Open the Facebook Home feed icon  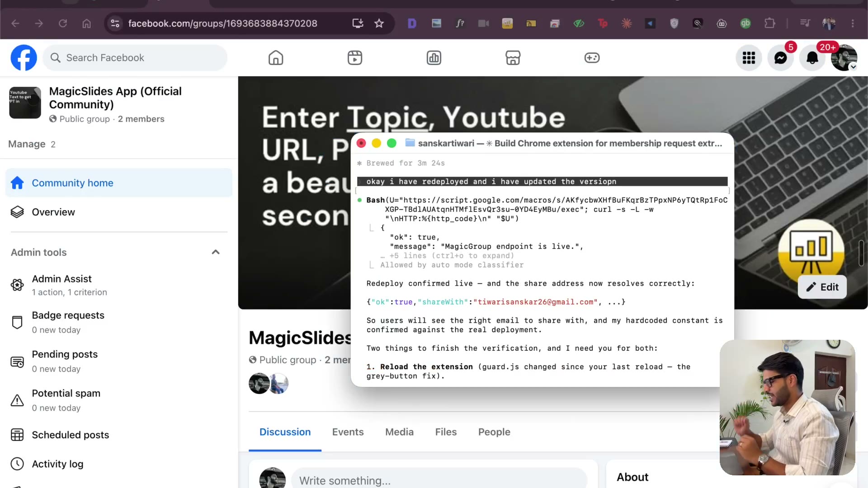tap(276, 58)
